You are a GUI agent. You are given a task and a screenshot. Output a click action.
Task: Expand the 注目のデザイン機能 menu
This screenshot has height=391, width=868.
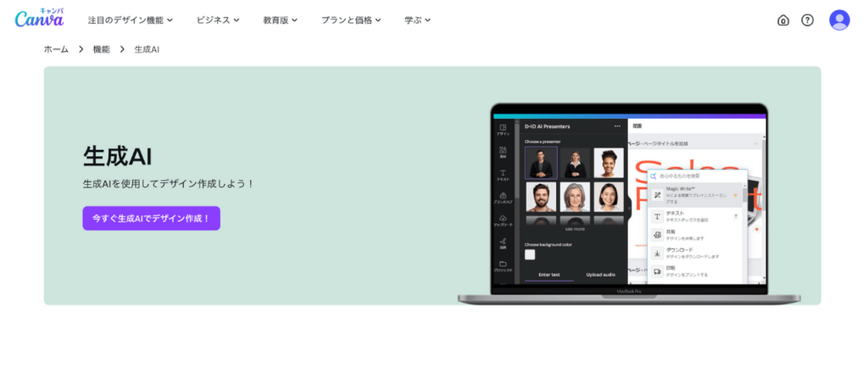(131, 20)
